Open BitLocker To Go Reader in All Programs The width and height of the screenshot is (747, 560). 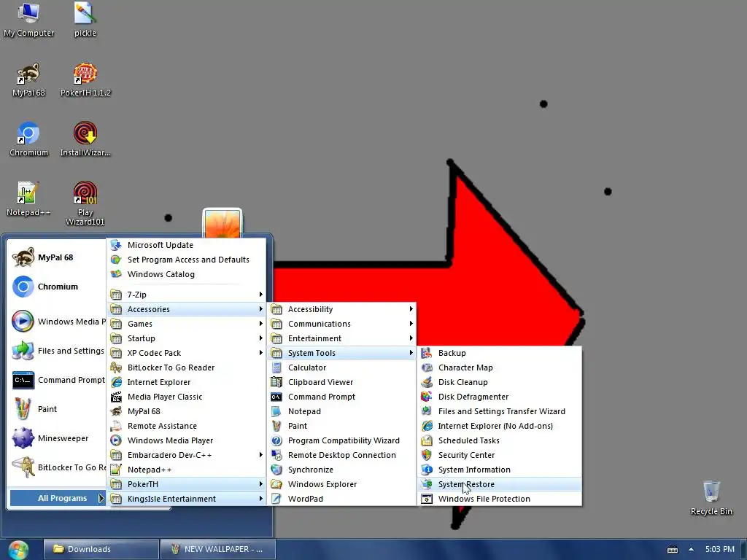186,367
